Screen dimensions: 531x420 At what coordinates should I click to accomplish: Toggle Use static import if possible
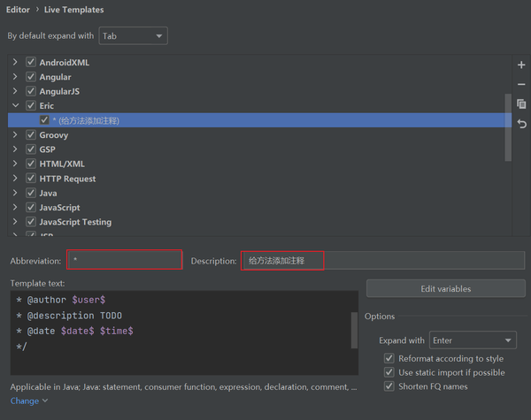click(x=389, y=372)
